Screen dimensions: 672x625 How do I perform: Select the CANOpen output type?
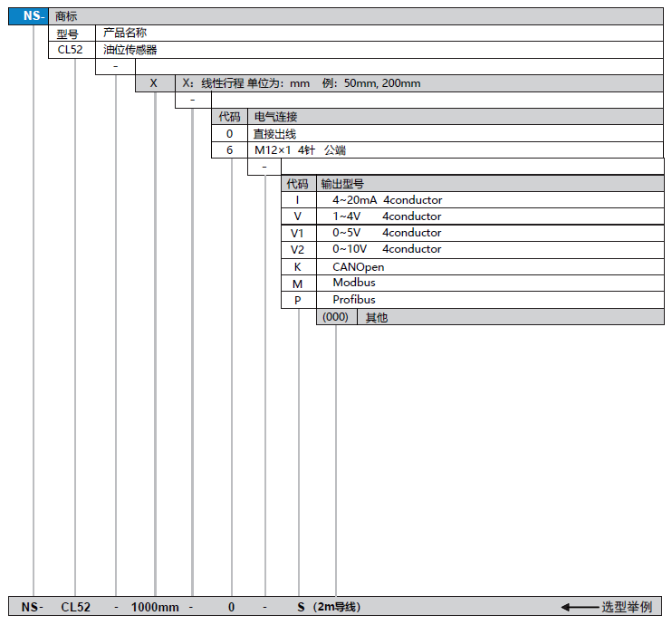point(358,267)
